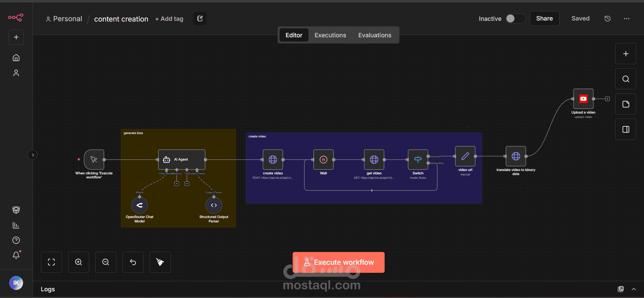Viewport: 644px width, 298px height.
Task: Fit workflow to view icon
Action: (x=51, y=262)
